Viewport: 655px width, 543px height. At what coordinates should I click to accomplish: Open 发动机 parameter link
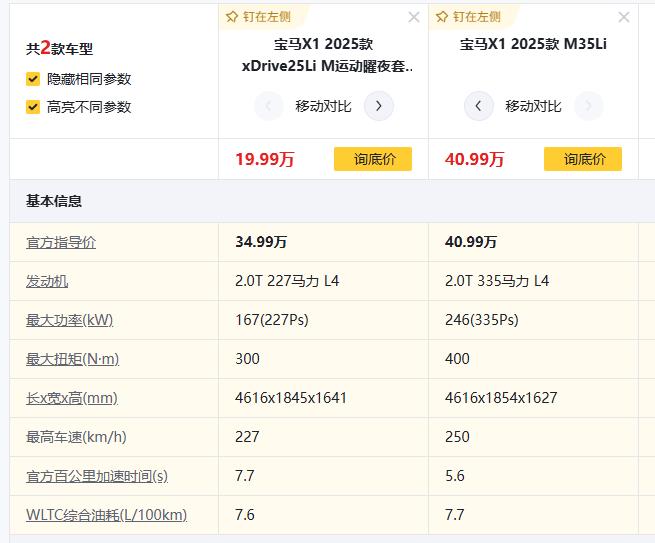pyautogui.click(x=47, y=281)
